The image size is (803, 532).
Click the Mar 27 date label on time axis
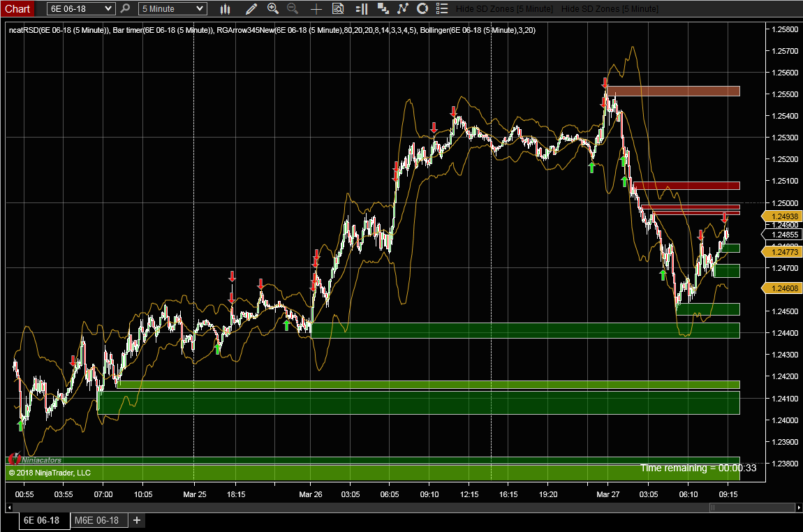pyautogui.click(x=608, y=494)
